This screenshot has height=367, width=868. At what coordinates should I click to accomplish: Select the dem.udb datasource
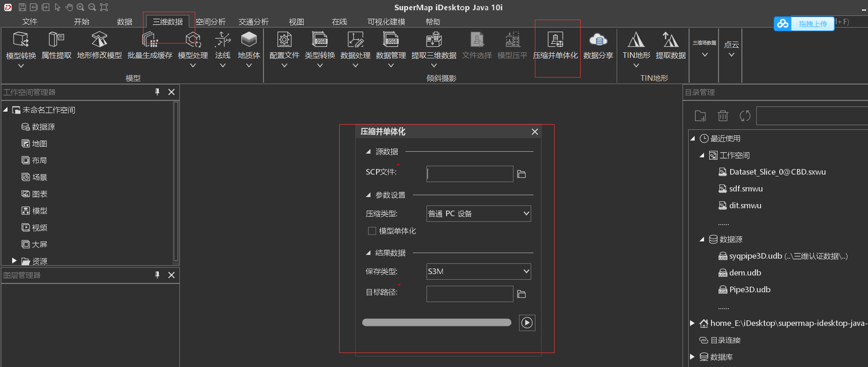pos(740,273)
